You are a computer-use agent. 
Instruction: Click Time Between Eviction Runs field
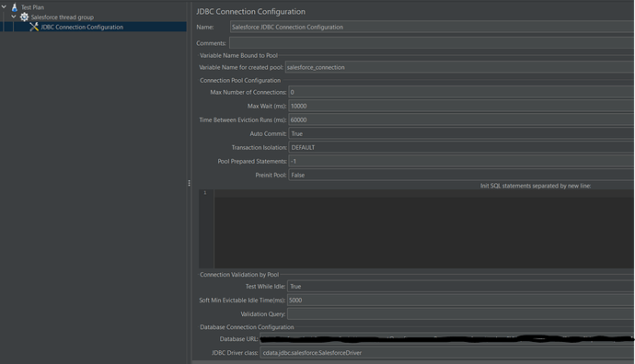pyautogui.click(x=462, y=119)
